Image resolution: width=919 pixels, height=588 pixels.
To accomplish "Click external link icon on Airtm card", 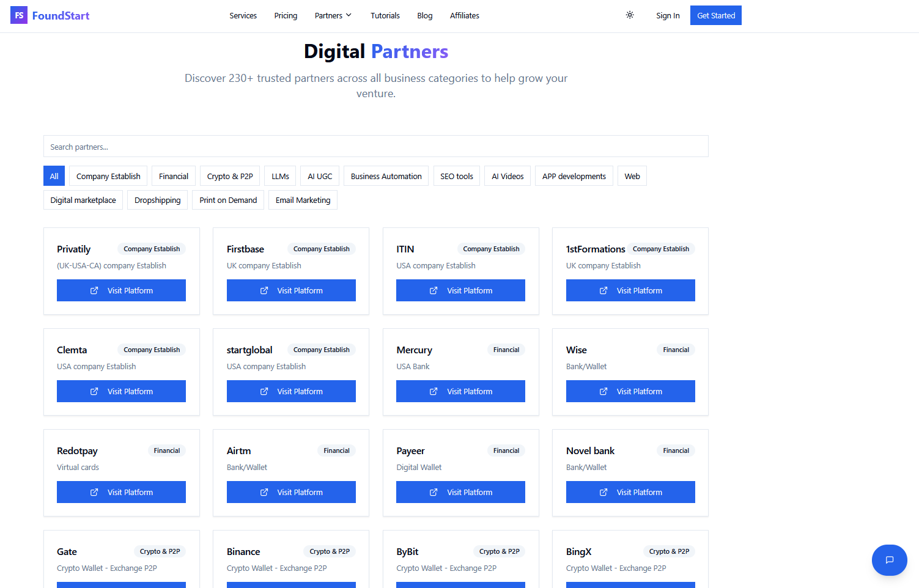I will 264,492.
